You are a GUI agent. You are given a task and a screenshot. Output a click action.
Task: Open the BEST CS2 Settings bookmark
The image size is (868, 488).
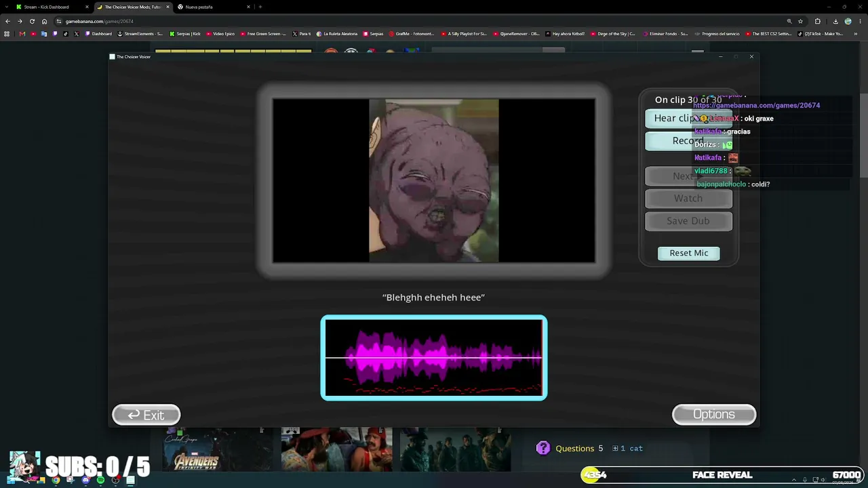(768, 34)
